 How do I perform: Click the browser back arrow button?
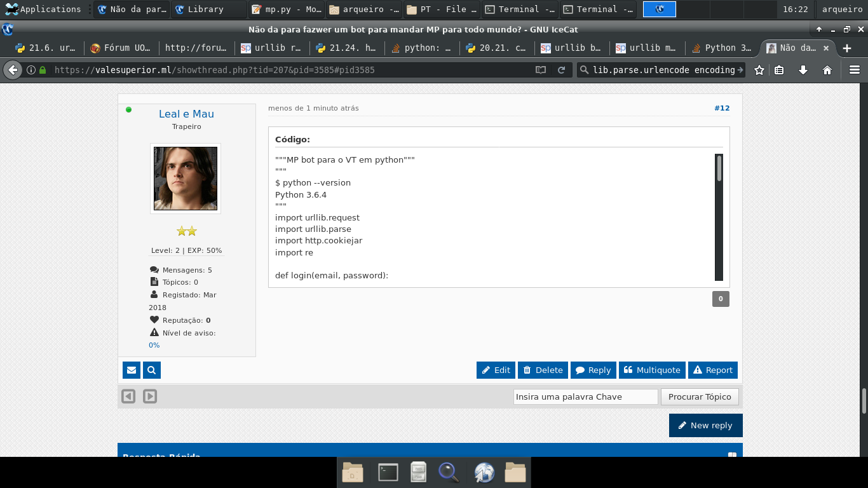pos(13,70)
